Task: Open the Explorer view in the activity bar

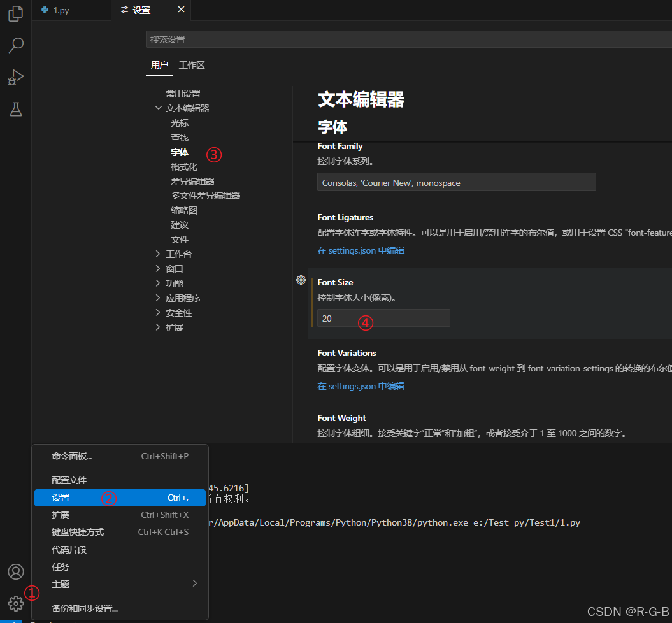Action: pos(15,13)
